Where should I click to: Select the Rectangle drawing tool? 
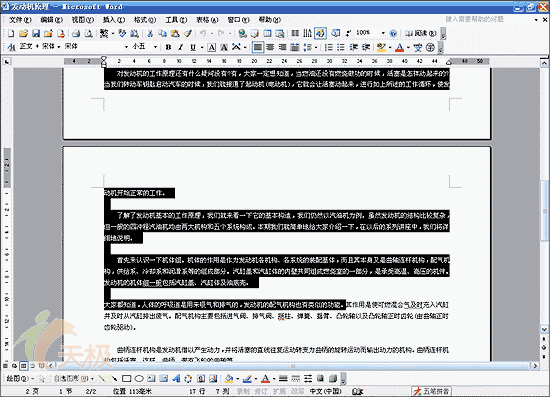(x=127, y=379)
